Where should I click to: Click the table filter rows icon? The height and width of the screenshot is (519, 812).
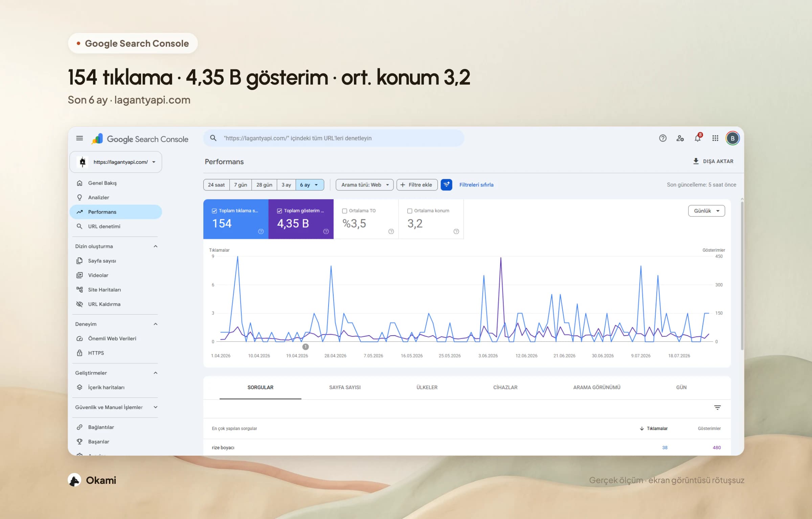717,407
